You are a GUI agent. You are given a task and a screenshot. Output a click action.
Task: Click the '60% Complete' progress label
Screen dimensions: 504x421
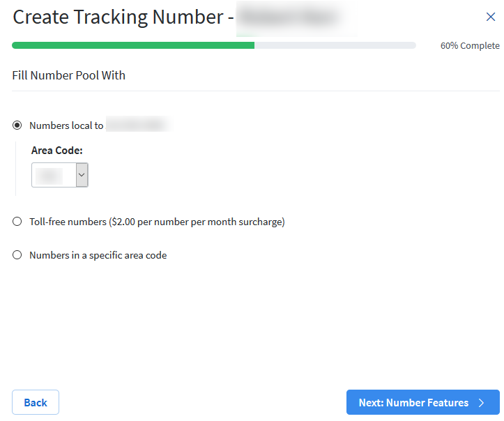[x=469, y=46]
